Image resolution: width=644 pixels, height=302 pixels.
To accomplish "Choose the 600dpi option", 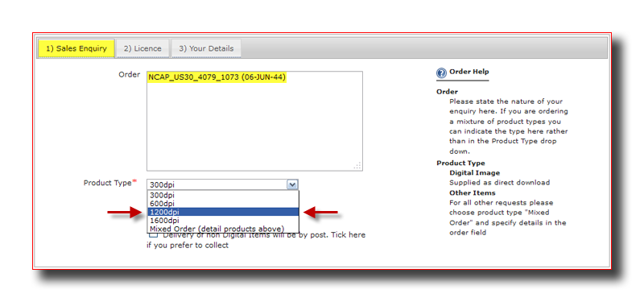I will [x=223, y=204].
